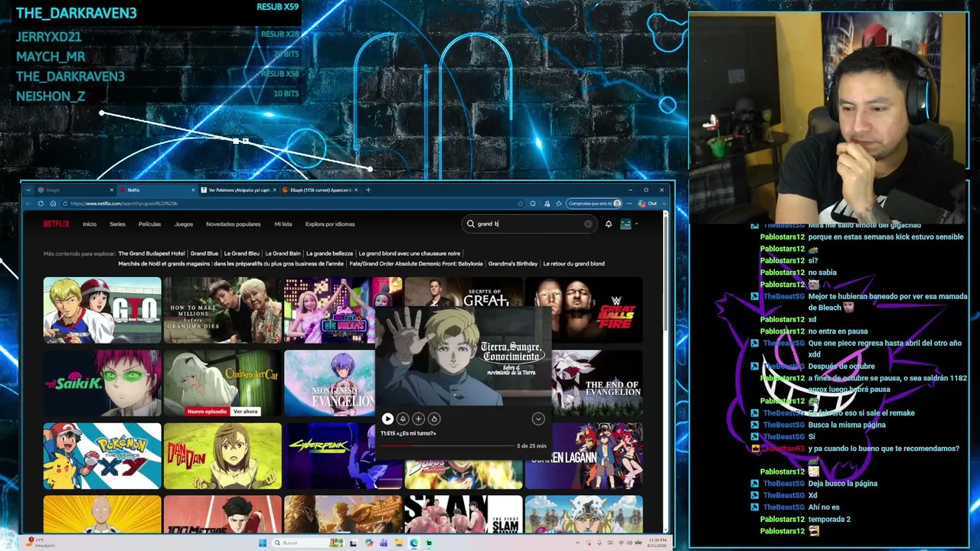Open Series in Netflix navigation

tap(117, 224)
